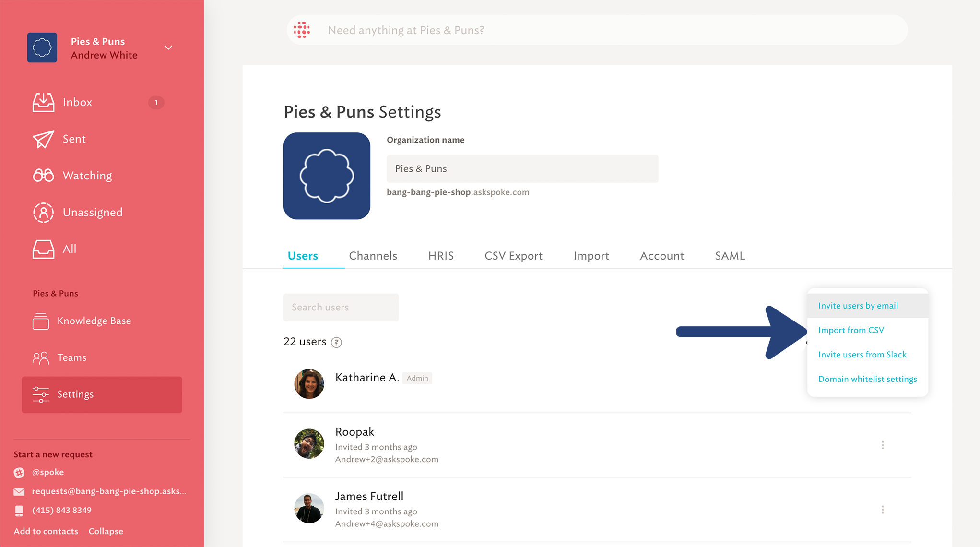Click Andrew+4@askspoke.com email text

click(x=387, y=524)
